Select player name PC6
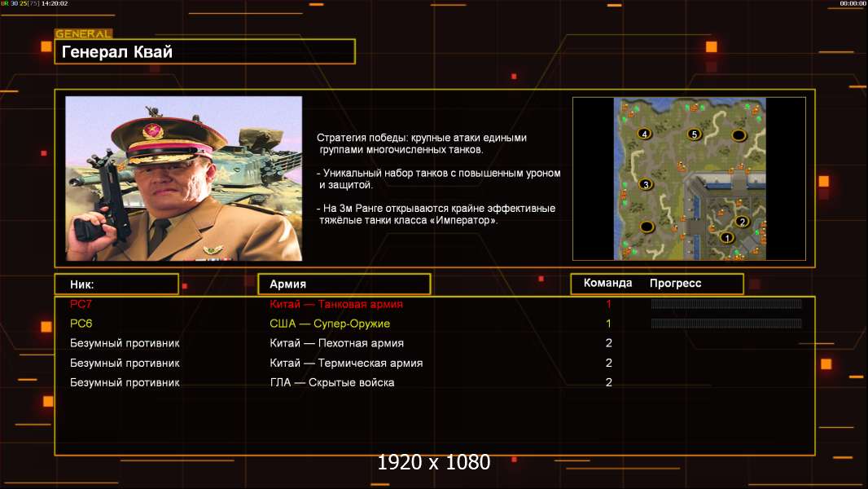868x489 pixels. click(x=81, y=324)
